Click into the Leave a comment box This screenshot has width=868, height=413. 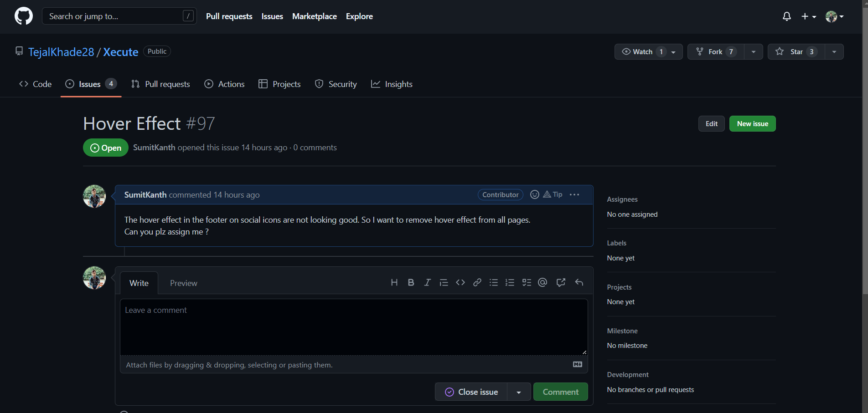pyautogui.click(x=354, y=327)
